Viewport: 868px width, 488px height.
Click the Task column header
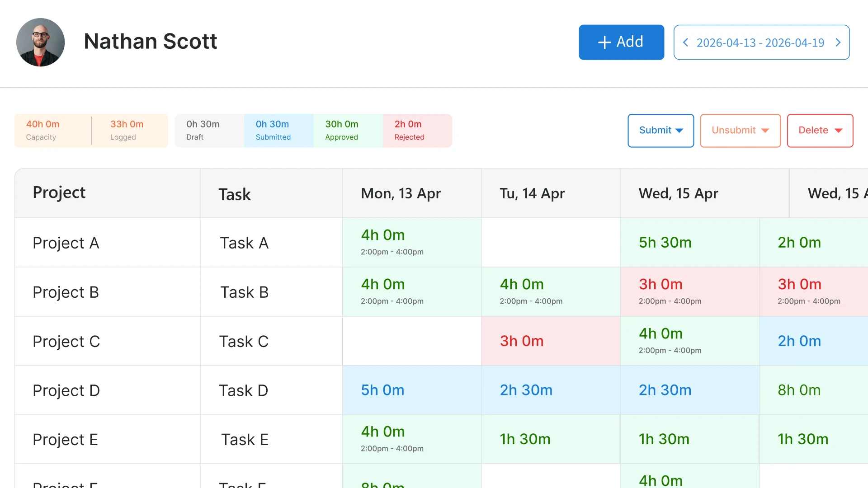pos(271,193)
